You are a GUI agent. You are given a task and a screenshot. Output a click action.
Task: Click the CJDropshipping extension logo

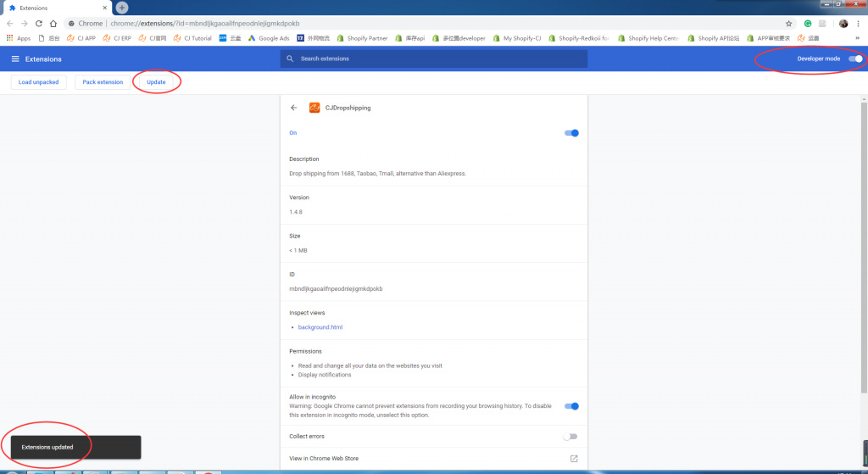pos(314,108)
